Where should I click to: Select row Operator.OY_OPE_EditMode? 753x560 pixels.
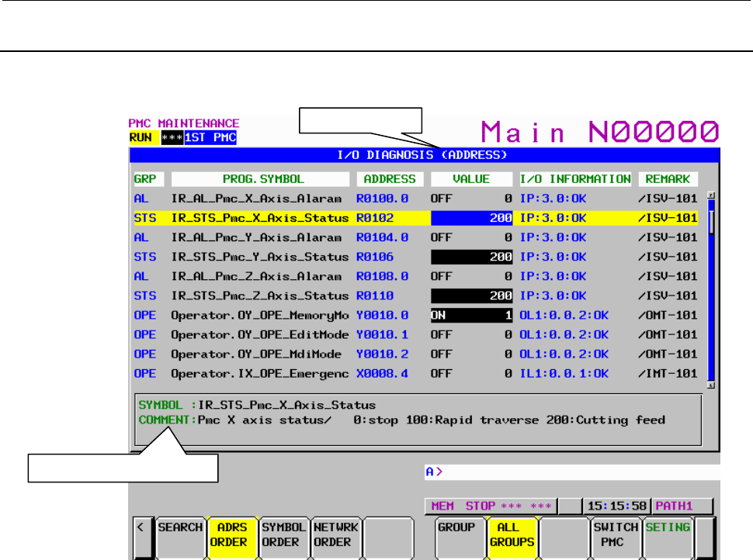[x=415, y=335]
